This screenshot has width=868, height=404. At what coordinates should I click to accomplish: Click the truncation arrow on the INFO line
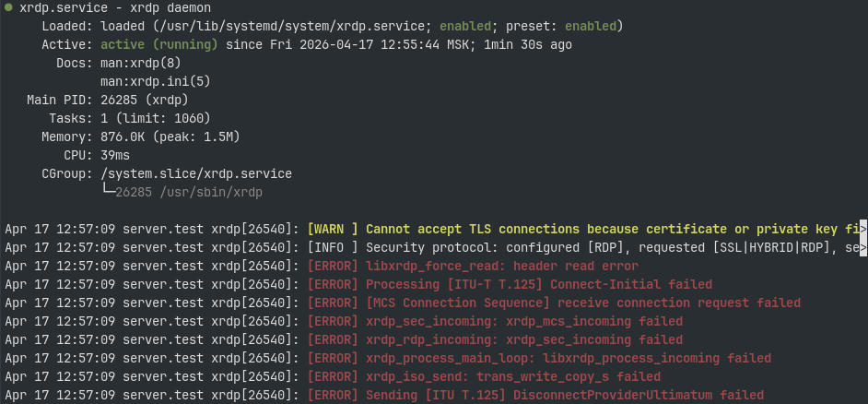[x=862, y=247]
